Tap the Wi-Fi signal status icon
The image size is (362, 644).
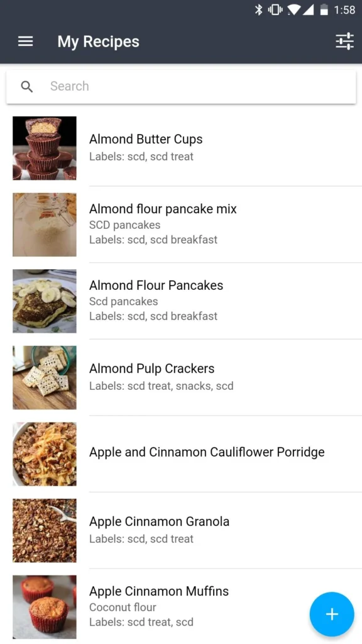(293, 10)
